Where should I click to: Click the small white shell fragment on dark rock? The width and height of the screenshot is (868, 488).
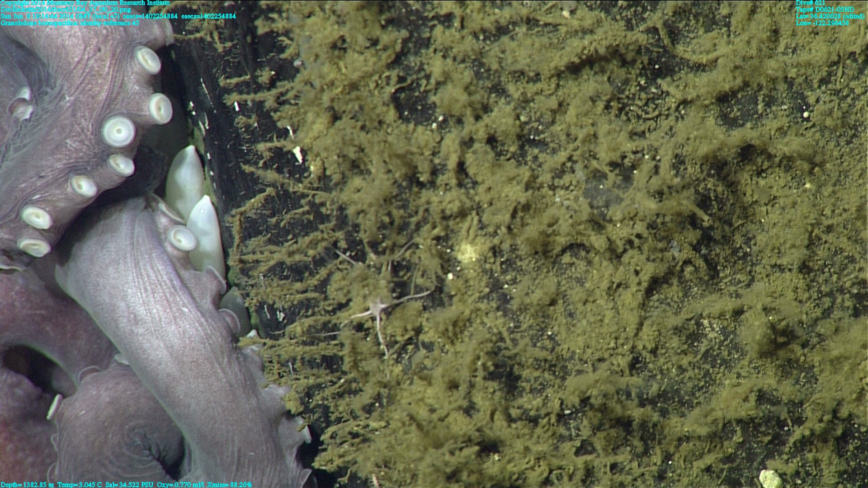(x=297, y=155)
